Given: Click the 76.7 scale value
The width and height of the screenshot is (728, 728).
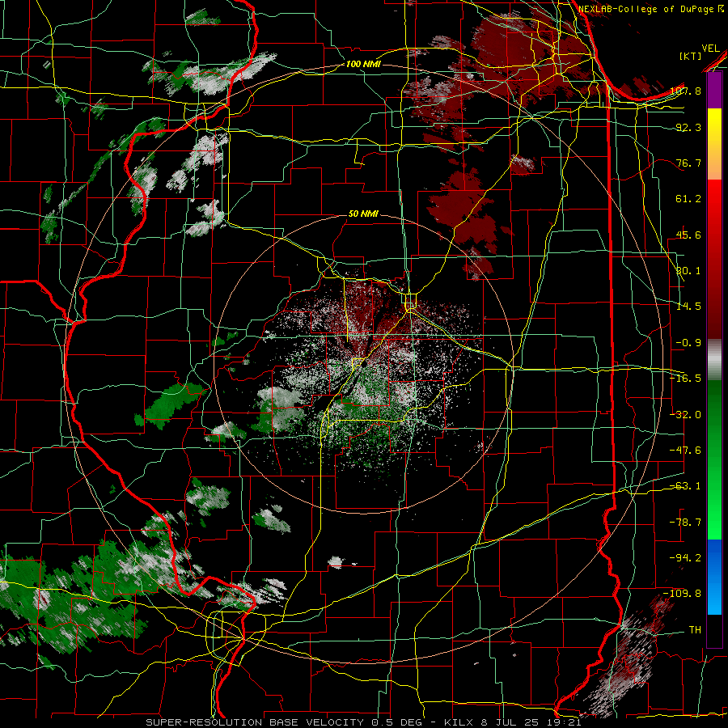Looking at the screenshot, I should [688, 163].
